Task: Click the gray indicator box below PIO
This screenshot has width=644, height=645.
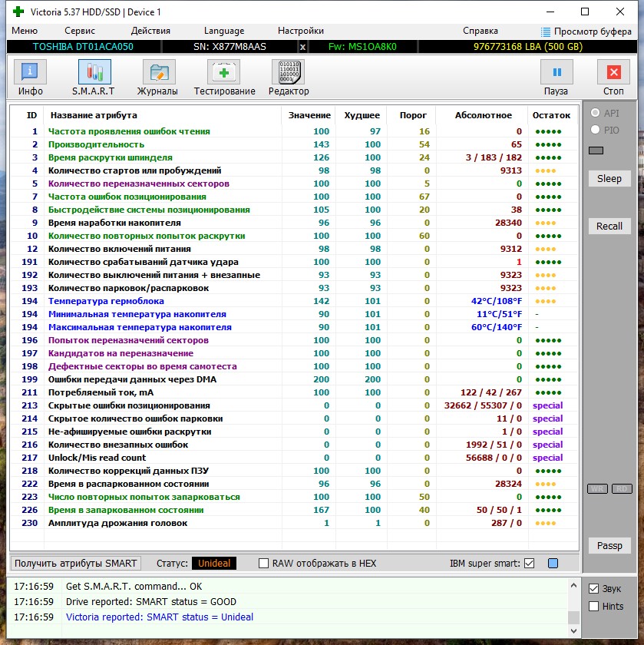Action: [596, 150]
